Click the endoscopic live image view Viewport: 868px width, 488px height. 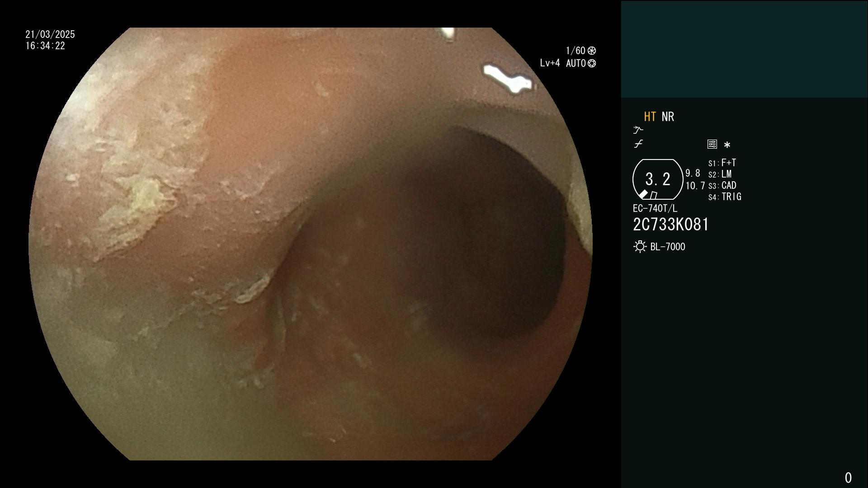tap(311, 244)
